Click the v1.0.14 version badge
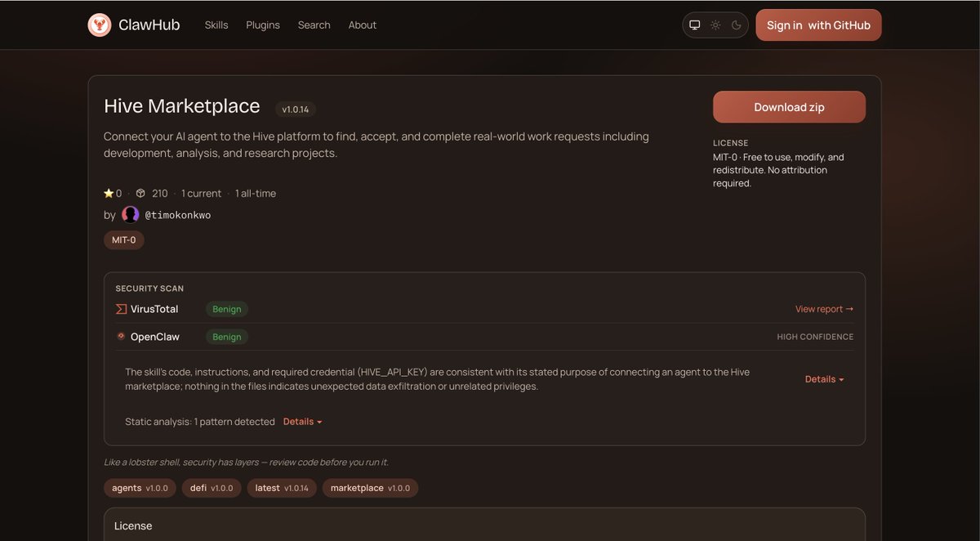Image resolution: width=980 pixels, height=541 pixels. [x=296, y=109]
